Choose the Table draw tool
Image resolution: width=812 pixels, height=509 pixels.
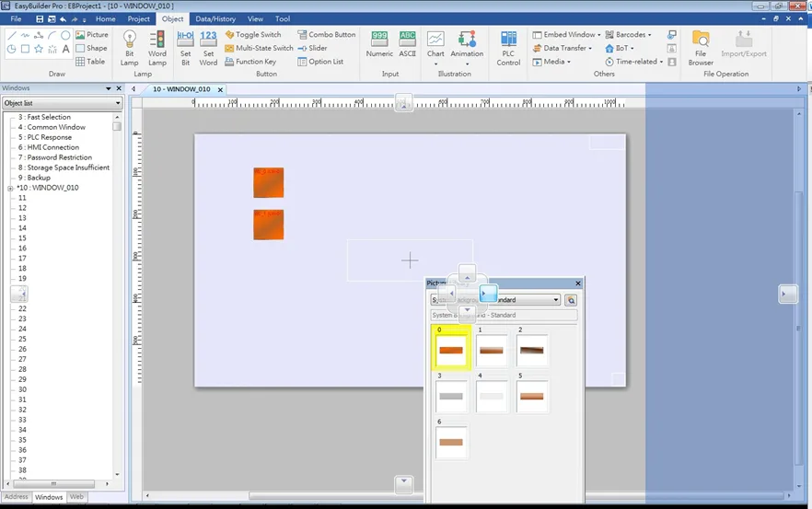90,62
